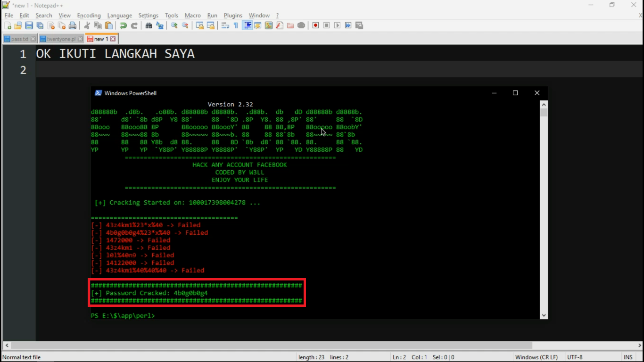This screenshot has width=644, height=362.
Task: Open a file using the Open folder icon
Action: 18,25
